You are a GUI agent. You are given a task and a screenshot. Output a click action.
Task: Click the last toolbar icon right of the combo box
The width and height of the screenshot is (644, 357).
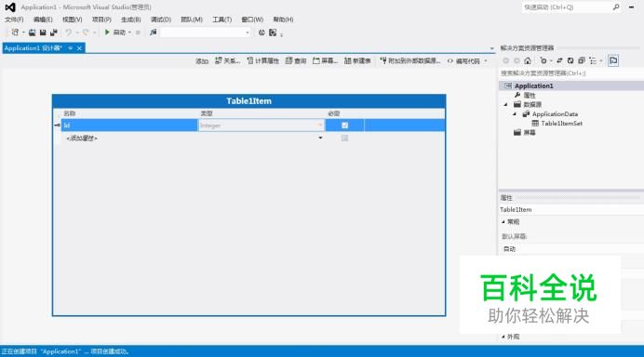tap(273, 33)
